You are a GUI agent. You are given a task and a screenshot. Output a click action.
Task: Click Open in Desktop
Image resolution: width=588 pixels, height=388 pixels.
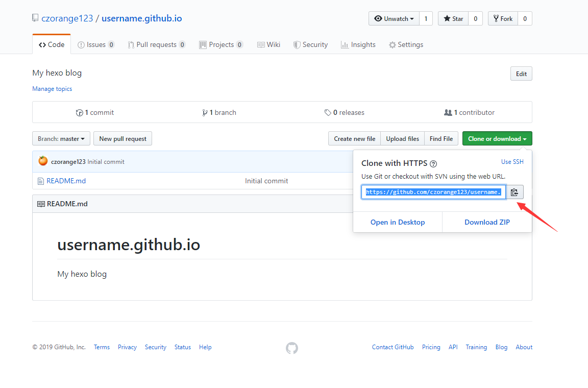coord(398,222)
